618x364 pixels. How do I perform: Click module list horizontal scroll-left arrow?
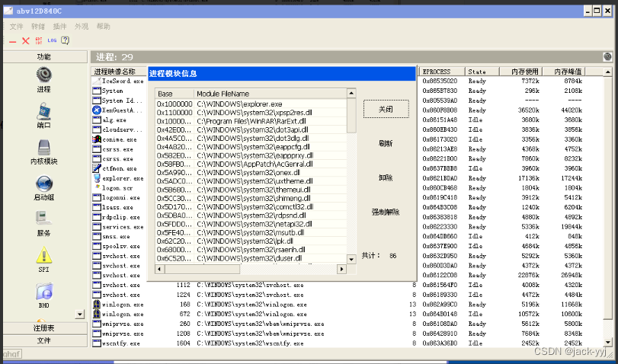[x=159, y=269]
